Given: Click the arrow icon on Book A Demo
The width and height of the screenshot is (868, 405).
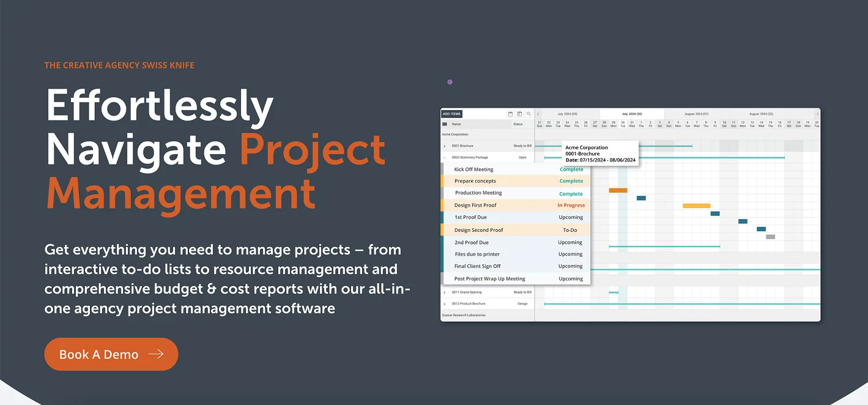Looking at the screenshot, I should click(156, 354).
